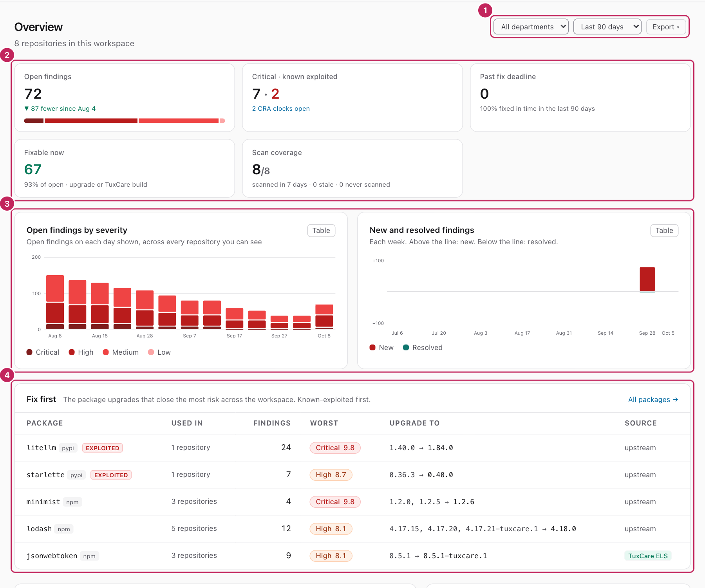This screenshot has width=705, height=588.
Task: Click the EXPLOITED badge on litellm
Action: 103,448
